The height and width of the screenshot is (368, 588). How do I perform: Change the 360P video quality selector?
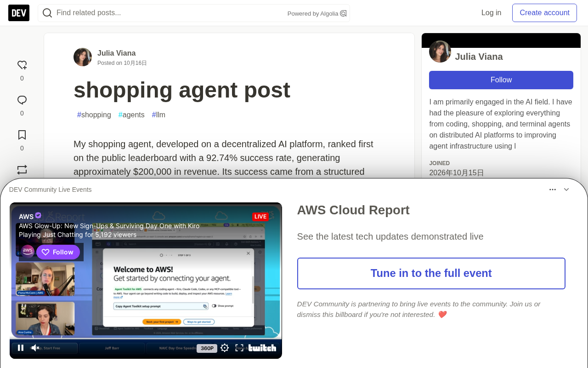click(207, 348)
